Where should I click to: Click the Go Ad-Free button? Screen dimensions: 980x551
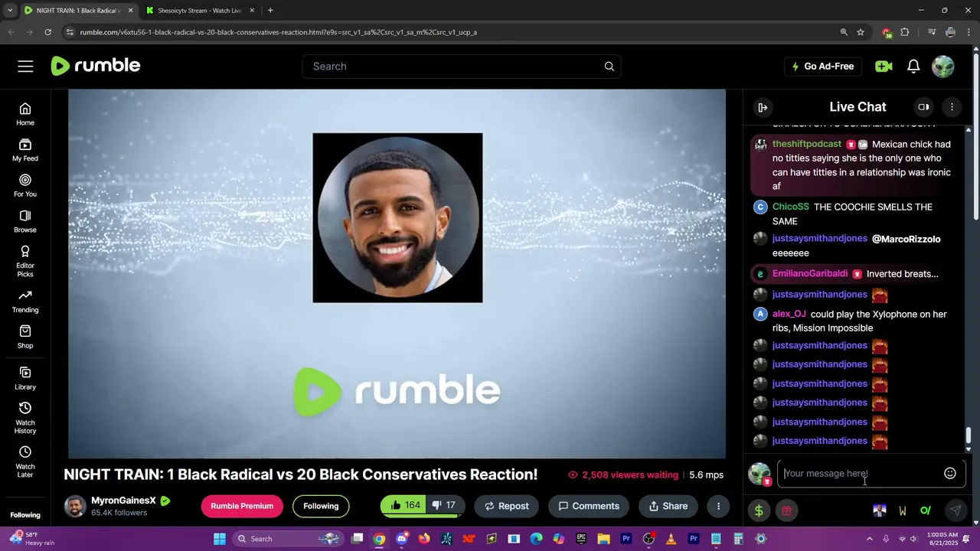coord(823,67)
